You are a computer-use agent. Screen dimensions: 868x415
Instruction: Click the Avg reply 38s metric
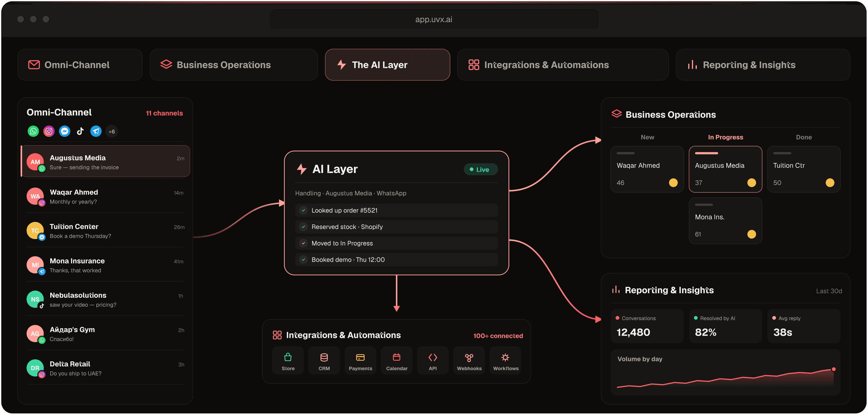804,326
